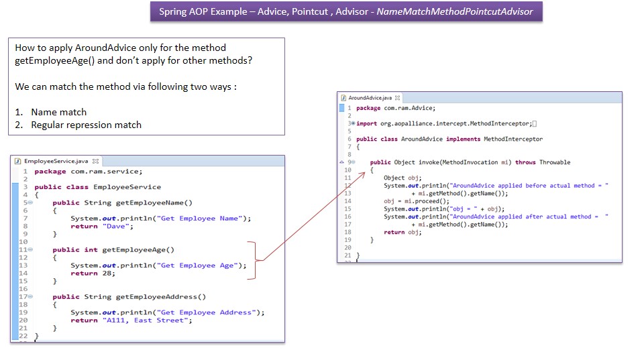
Task: Collapse the getEmployeeAddress() method fold marker
Action: [x=30, y=296]
